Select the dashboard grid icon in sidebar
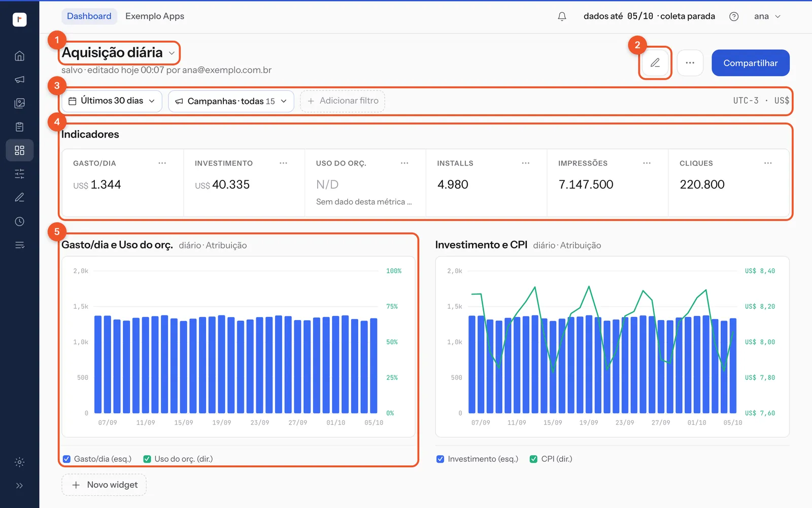Viewport: 812px width, 508px height. (19, 150)
